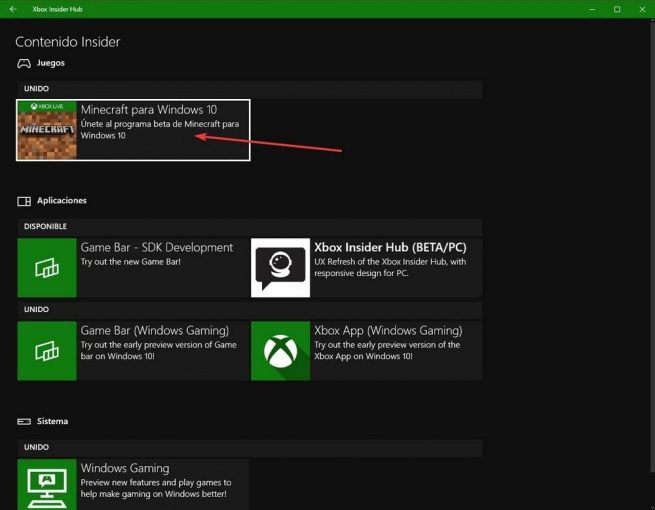Open Xbox App (Windows Gaming) title
Viewport: 655px width, 510px height.
coord(388,330)
